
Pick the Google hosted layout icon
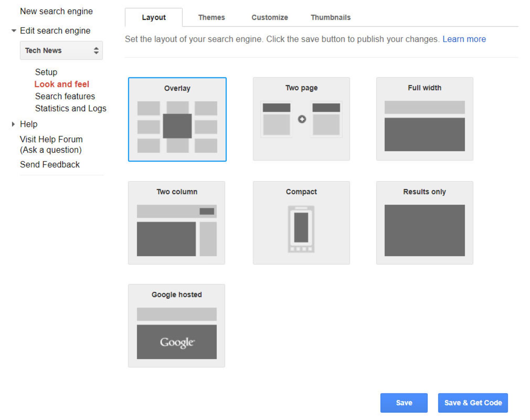176,333
